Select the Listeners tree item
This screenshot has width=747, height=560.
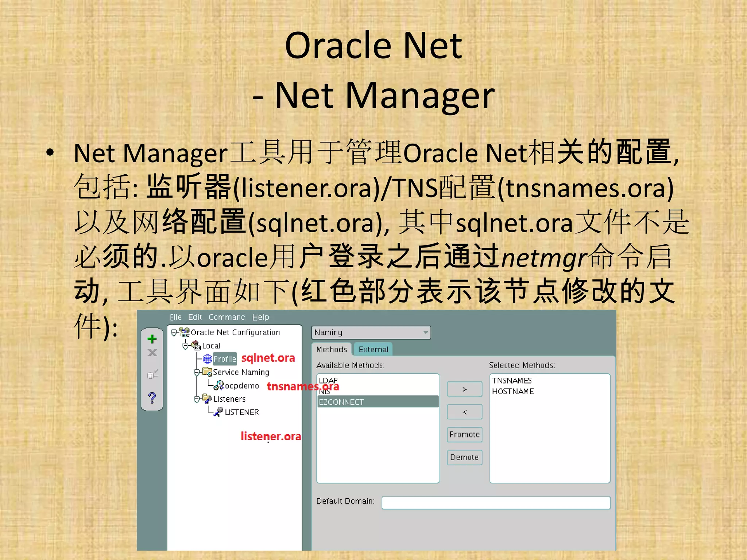[229, 399]
